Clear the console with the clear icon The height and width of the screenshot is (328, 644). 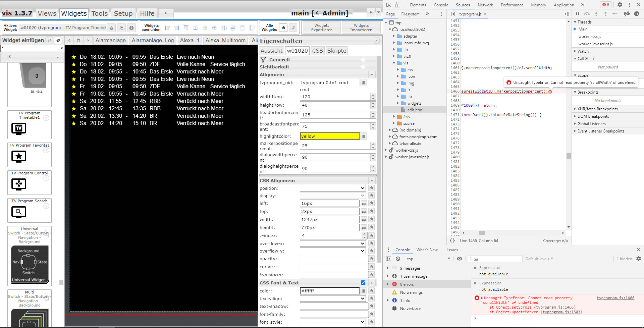point(398,259)
